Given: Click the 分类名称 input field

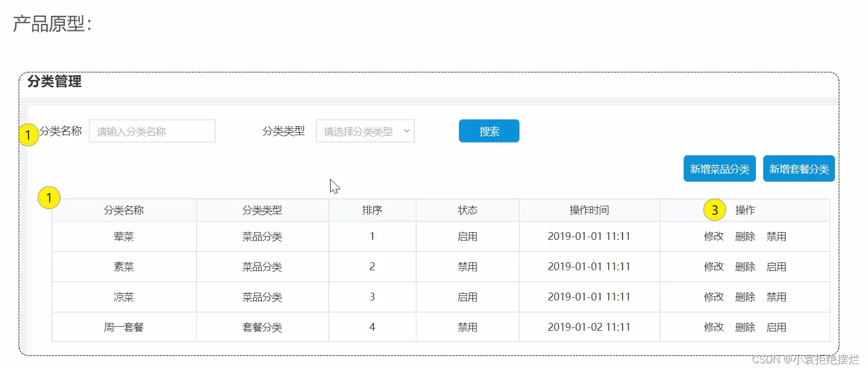Looking at the screenshot, I should [152, 131].
